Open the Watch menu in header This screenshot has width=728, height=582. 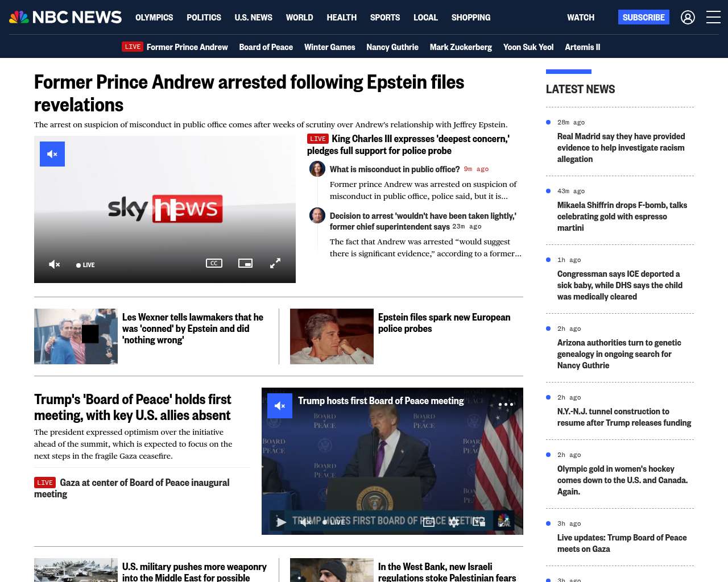580,18
